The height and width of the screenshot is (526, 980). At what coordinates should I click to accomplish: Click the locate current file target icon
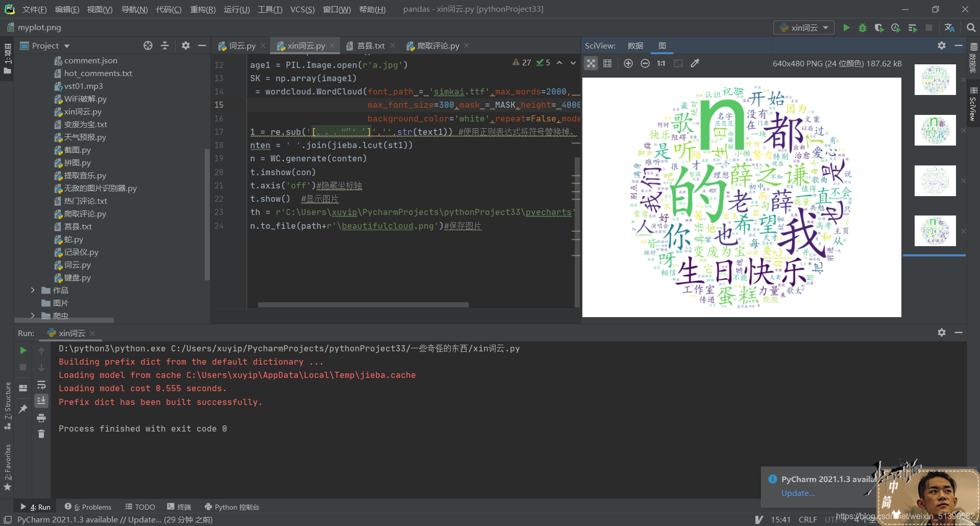tap(148, 45)
